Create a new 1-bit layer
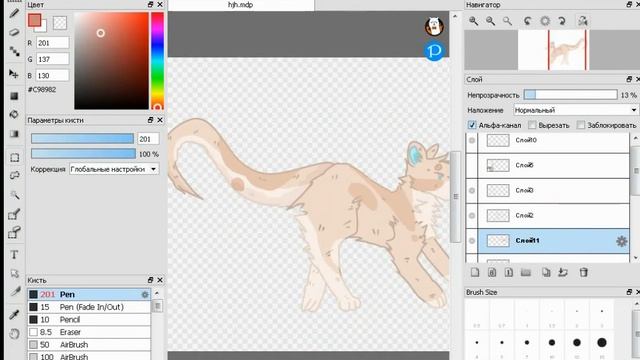640x360 pixels. point(509,272)
